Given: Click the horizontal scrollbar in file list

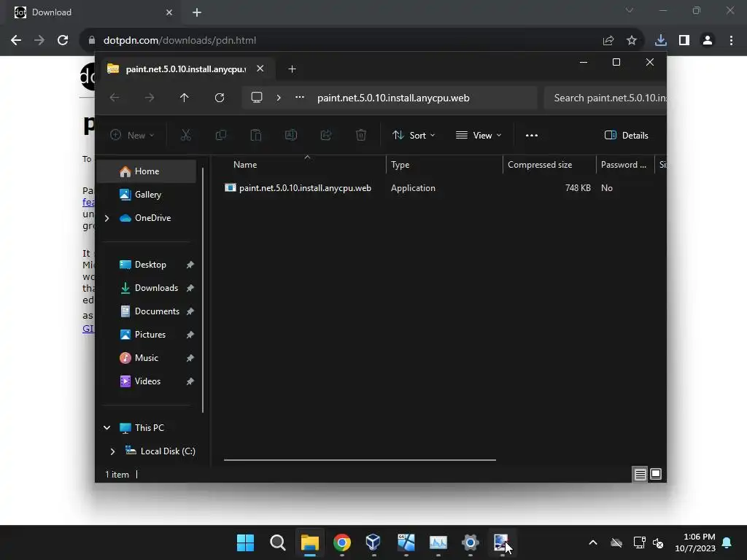Looking at the screenshot, I should 360,460.
